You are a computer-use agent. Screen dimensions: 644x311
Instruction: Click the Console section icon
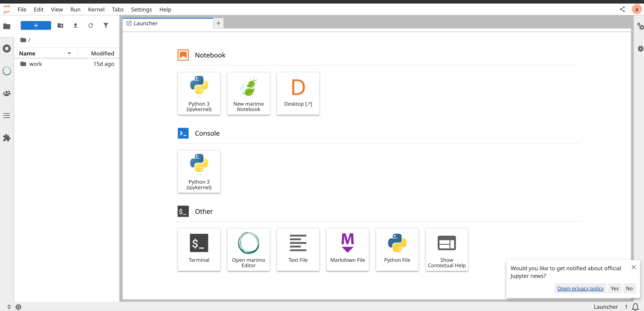click(x=183, y=133)
